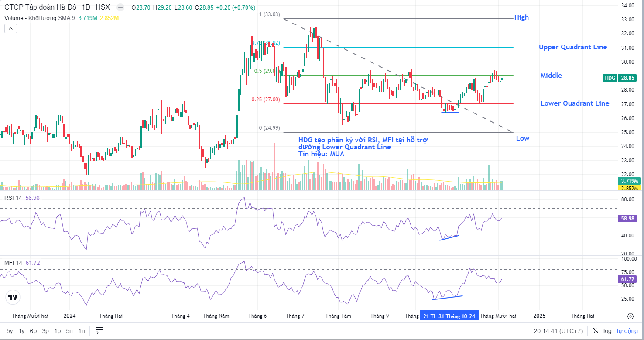Select the 'Tín hiệu: MUA' note text
644x340 pixels.
[321, 154]
